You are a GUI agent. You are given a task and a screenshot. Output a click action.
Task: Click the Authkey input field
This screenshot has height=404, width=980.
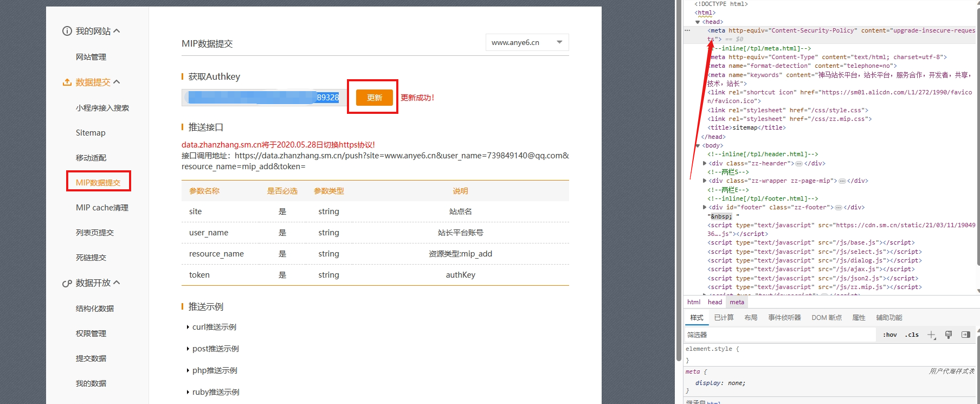(264, 98)
